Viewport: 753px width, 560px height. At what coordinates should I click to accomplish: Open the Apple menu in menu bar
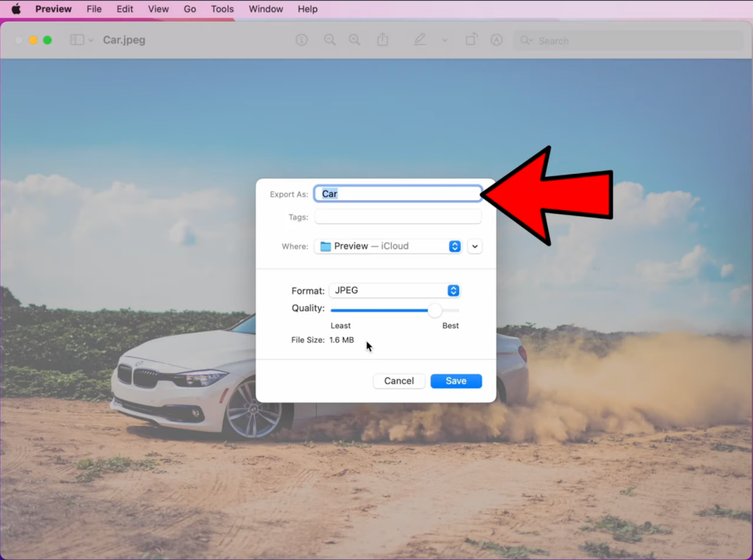click(x=16, y=8)
